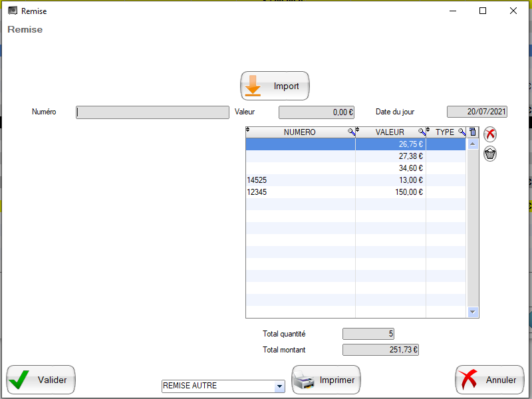Click the Date du jour field

pyautogui.click(x=477, y=112)
